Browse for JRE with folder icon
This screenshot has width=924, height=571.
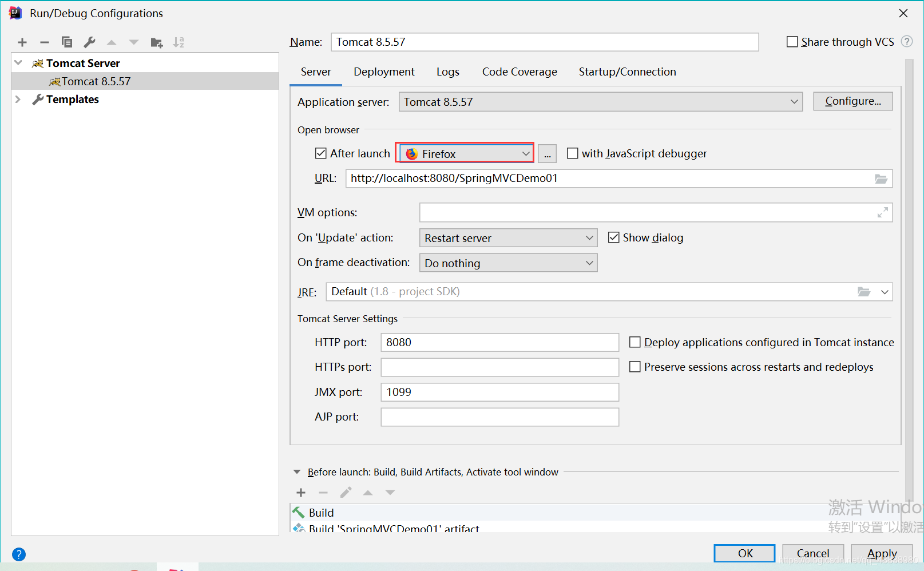tap(864, 292)
